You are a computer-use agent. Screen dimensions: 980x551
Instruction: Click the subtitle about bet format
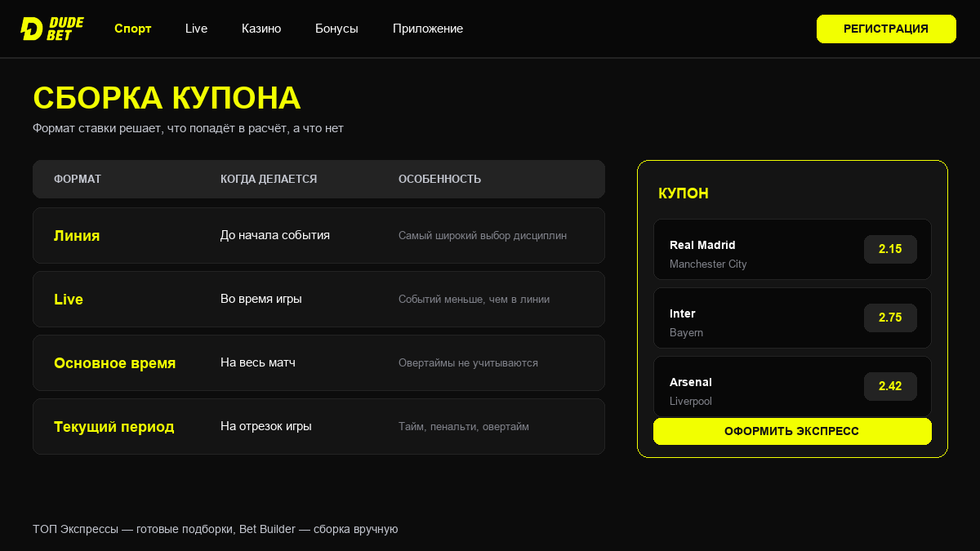188,128
